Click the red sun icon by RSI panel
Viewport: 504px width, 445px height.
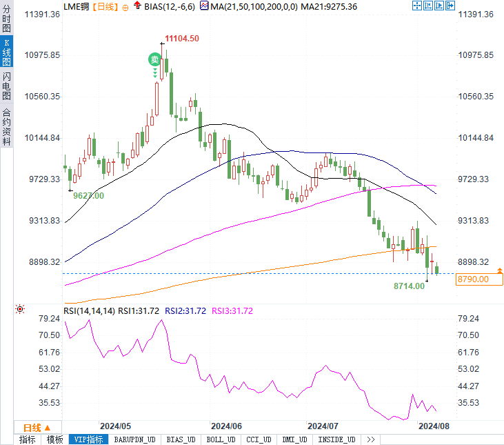(20, 309)
